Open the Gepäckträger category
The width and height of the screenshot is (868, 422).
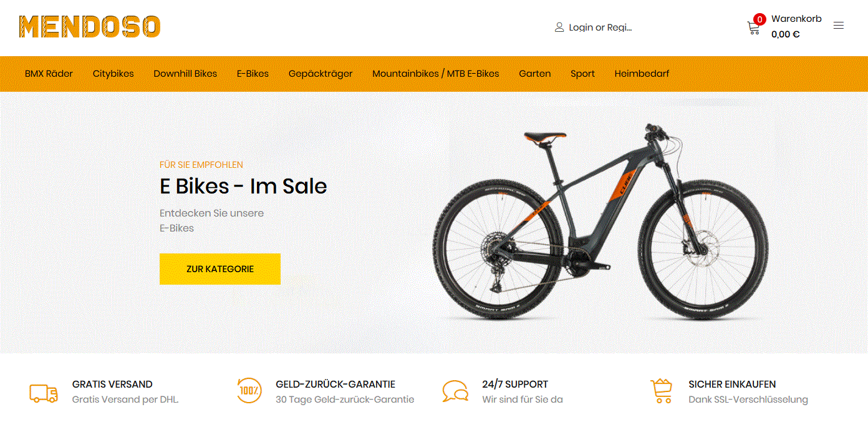tap(321, 74)
